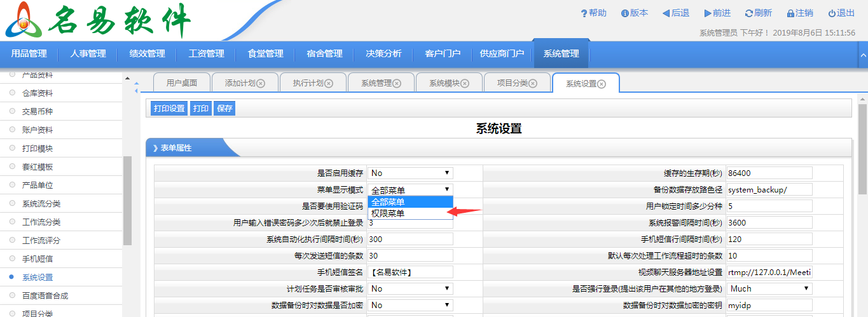Click the 帮助 help icon
The height and width of the screenshot is (317, 868).
coord(584,13)
